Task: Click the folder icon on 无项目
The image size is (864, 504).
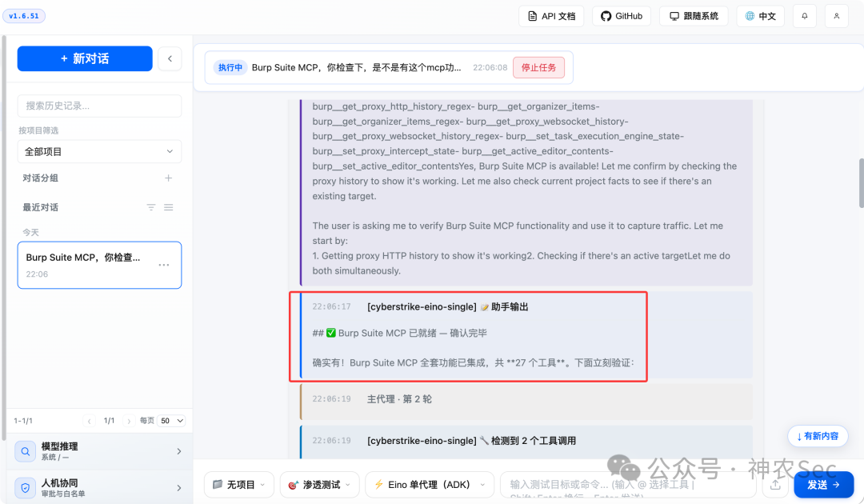Action: [x=218, y=484]
